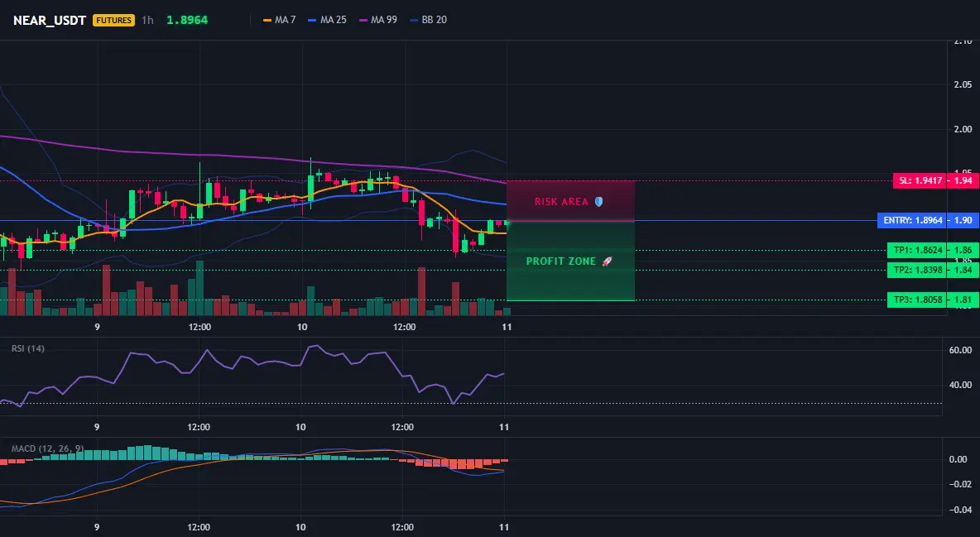Screen dimensions: 980x537
Task: Click the 2.05 price axis label
Action: click(963, 84)
